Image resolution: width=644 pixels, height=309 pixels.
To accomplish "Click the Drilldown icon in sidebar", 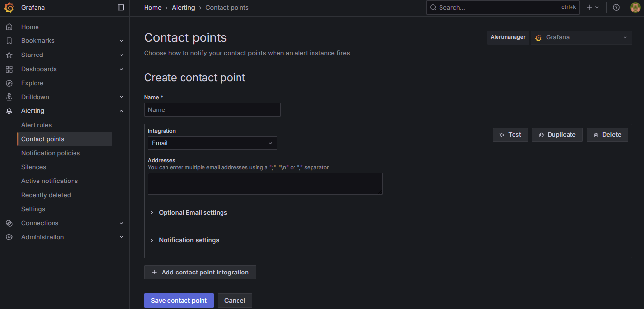I will [x=9, y=97].
